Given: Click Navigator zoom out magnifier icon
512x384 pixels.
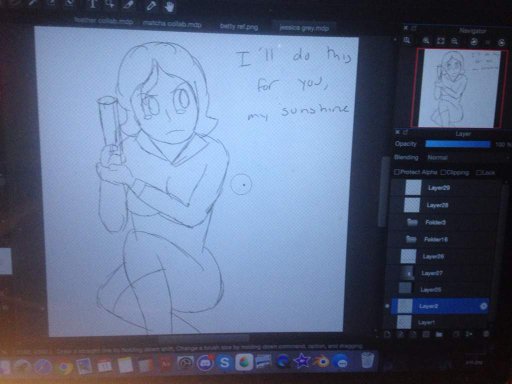Looking at the screenshot, I should point(455,41).
